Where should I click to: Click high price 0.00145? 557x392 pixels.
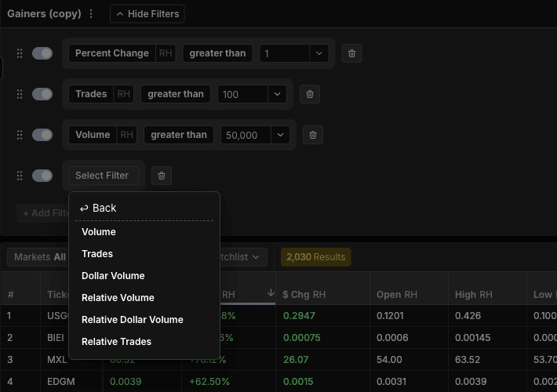point(472,338)
